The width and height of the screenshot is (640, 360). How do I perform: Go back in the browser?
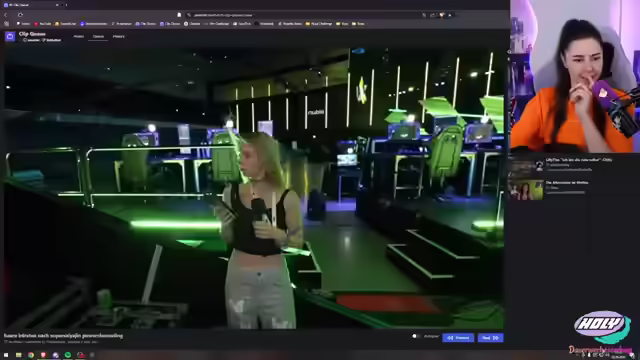tap(6, 15)
